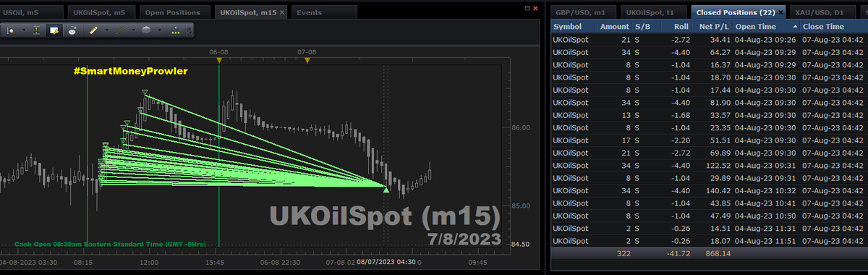
Task: Close the UKOilSpot, m15 tab
Action: click(x=282, y=12)
